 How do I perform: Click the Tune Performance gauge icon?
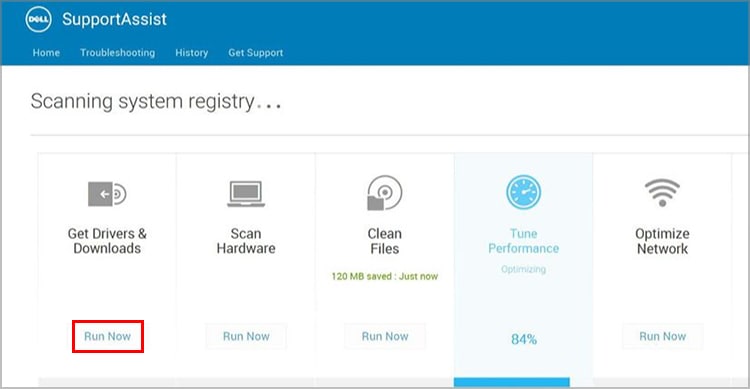pyautogui.click(x=523, y=192)
